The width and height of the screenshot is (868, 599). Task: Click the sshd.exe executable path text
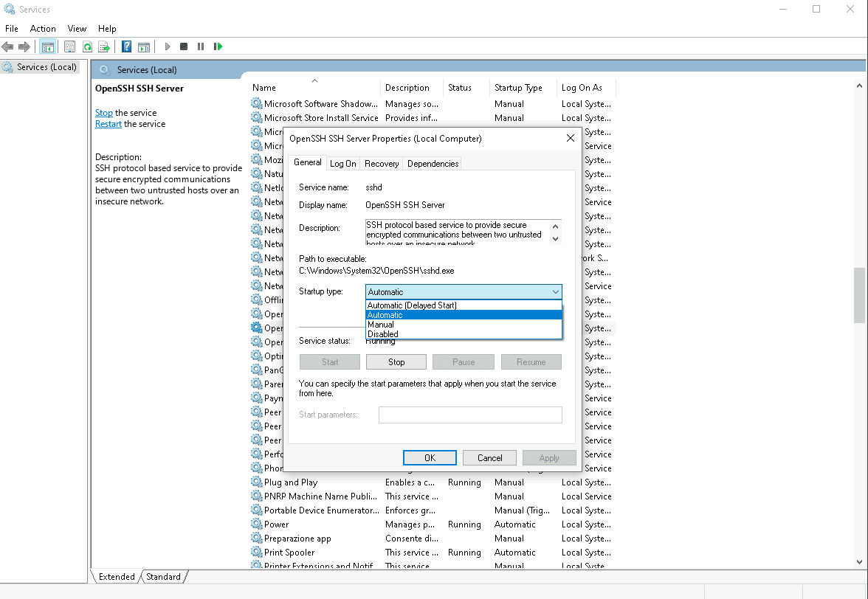click(x=376, y=271)
